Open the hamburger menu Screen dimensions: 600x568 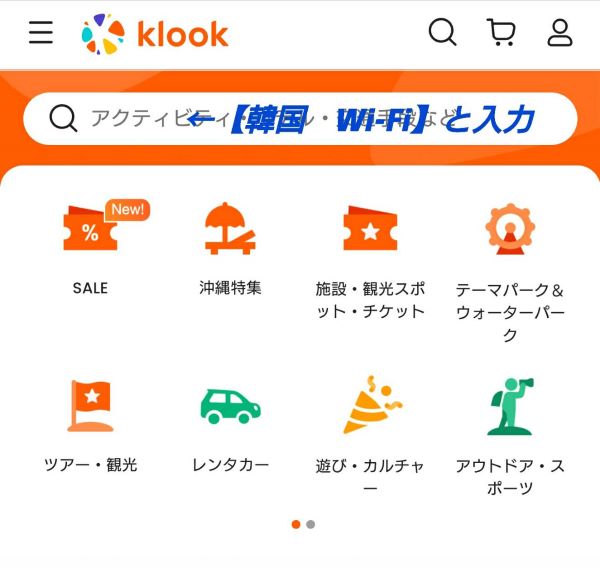point(41,32)
